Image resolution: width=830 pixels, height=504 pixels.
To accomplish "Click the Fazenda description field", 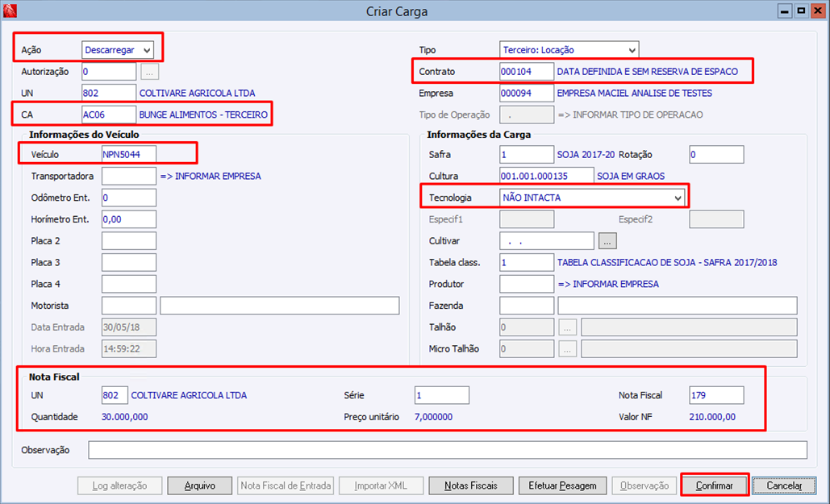I will [x=678, y=306].
